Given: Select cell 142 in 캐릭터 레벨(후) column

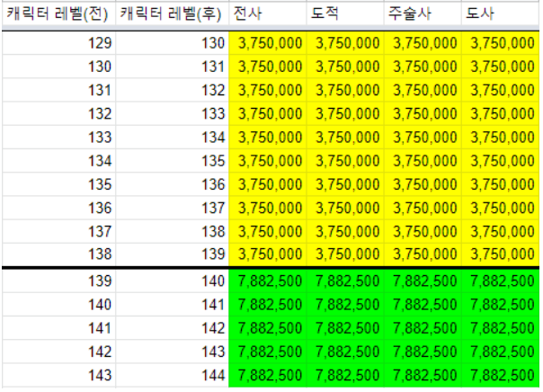Looking at the screenshot, I should click(x=172, y=328).
